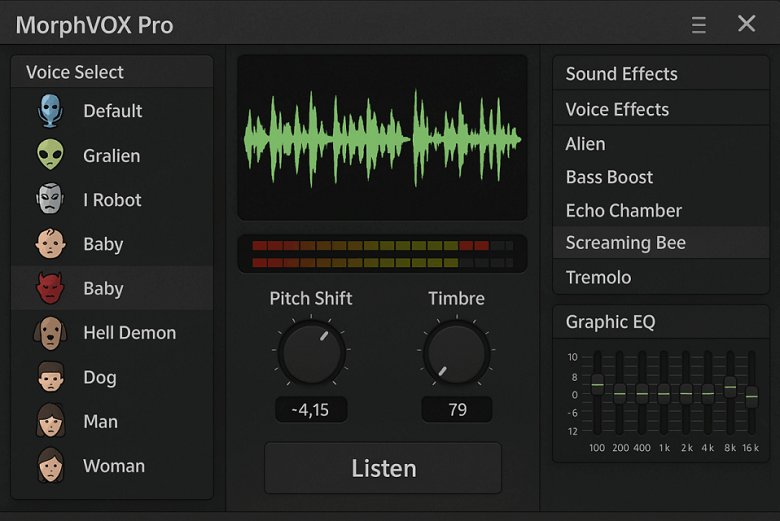The width and height of the screenshot is (780, 521).
Task: Click the 200 Hz EQ slider handle
Action: [619, 394]
